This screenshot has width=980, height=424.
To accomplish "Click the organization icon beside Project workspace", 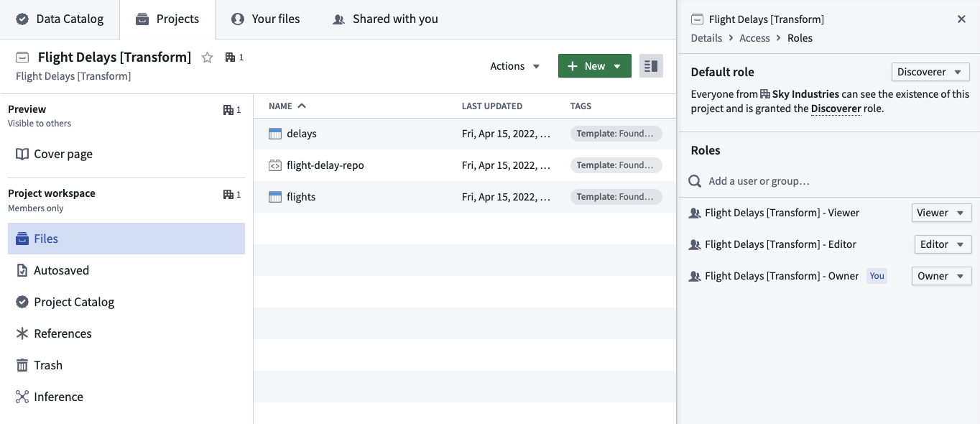I will pos(228,194).
